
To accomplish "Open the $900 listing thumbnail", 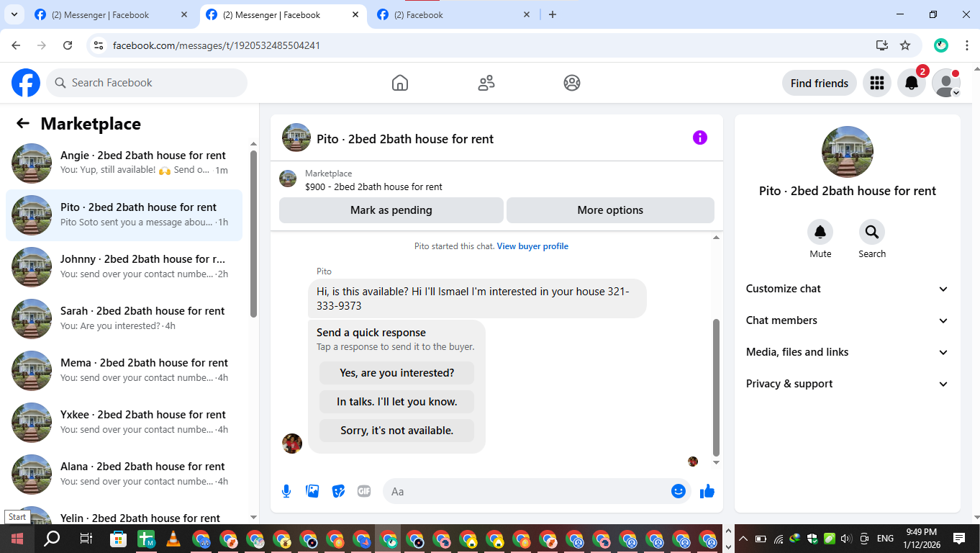I will coord(288,179).
